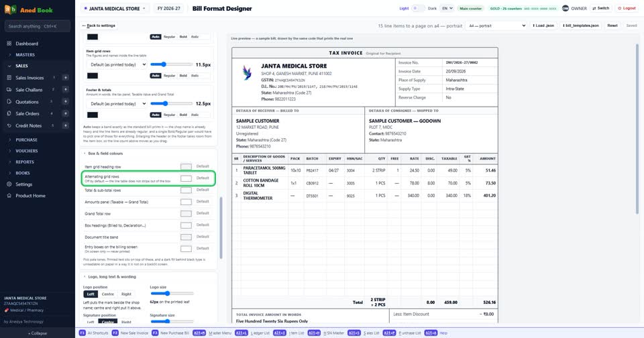The width and height of the screenshot is (644, 338).
Task: Adjust the Item grid rows size slider
Action: (171, 64)
